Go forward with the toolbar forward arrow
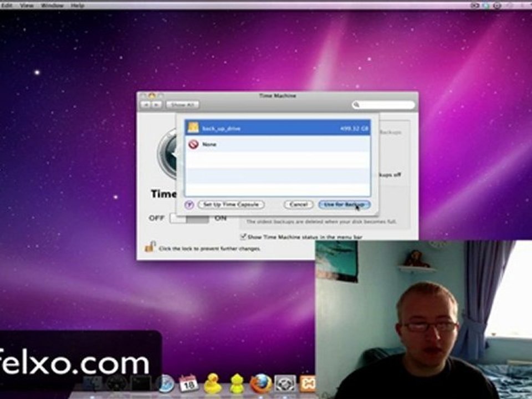532x399 pixels. pos(157,105)
